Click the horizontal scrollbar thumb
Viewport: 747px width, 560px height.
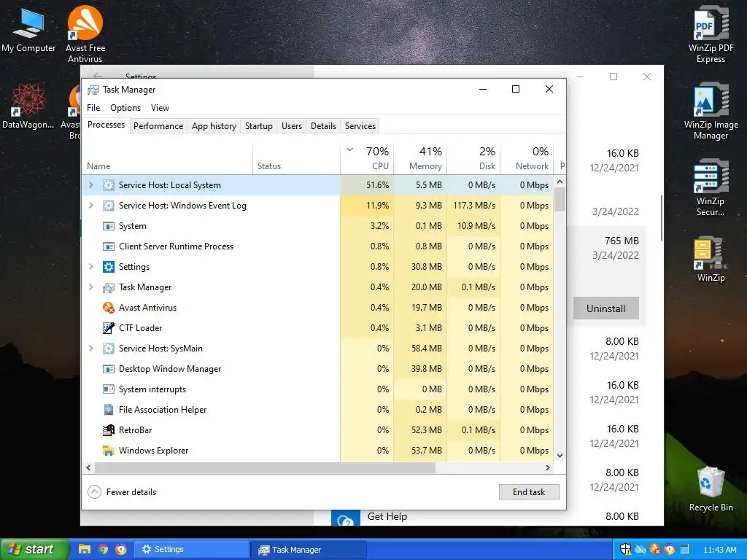tap(265, 468)
